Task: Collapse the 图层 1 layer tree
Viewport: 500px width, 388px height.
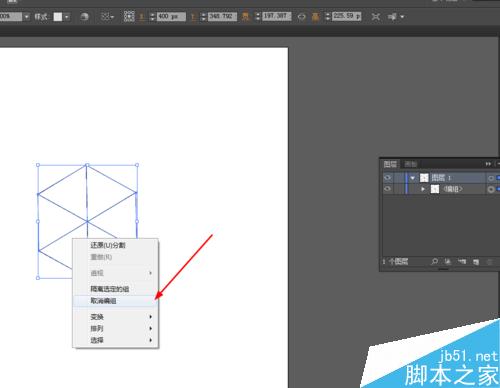Action: click(x=413, y=178)
